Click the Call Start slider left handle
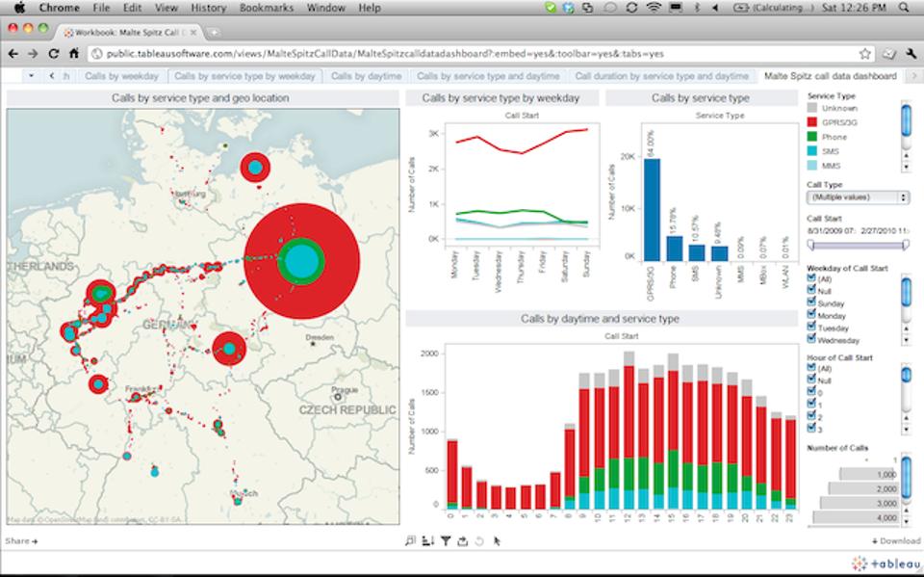The height and width of the screenshot is (577, 924). click(810, 245)
